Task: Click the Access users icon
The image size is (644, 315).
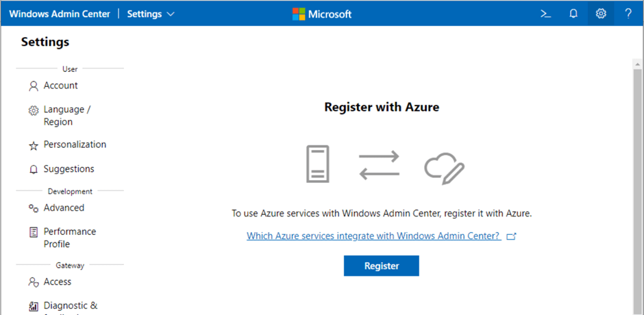Action: (33, 282)
